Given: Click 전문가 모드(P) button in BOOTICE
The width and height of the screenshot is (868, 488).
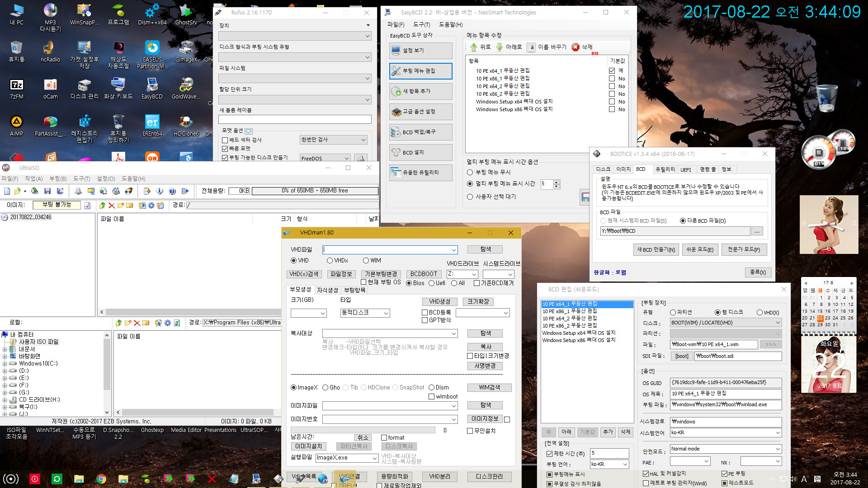Looking at the screenshot, I should pos(744,250).
